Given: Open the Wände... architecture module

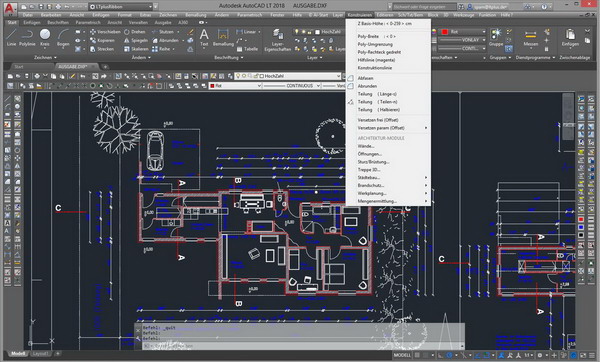Looking at the screenshot, I should pyautogui.click(x=388, y=146).
